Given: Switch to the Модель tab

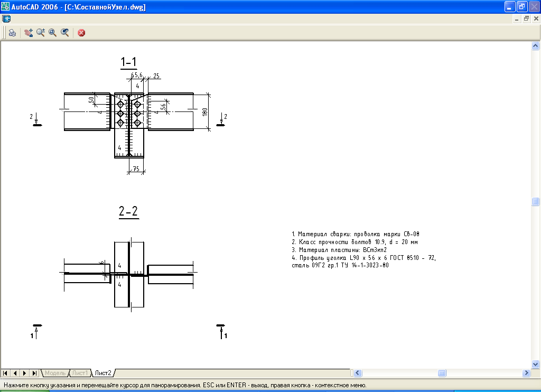Looking at the screenshot, I should [55, 373].
